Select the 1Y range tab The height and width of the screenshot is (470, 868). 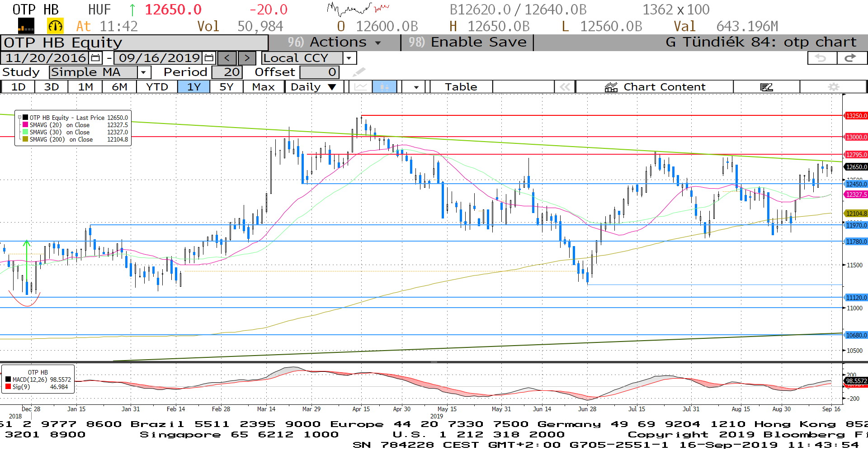pos(194,87)
